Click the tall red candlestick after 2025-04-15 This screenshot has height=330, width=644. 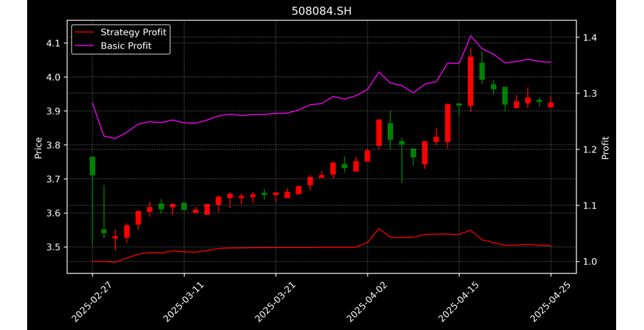471,81
